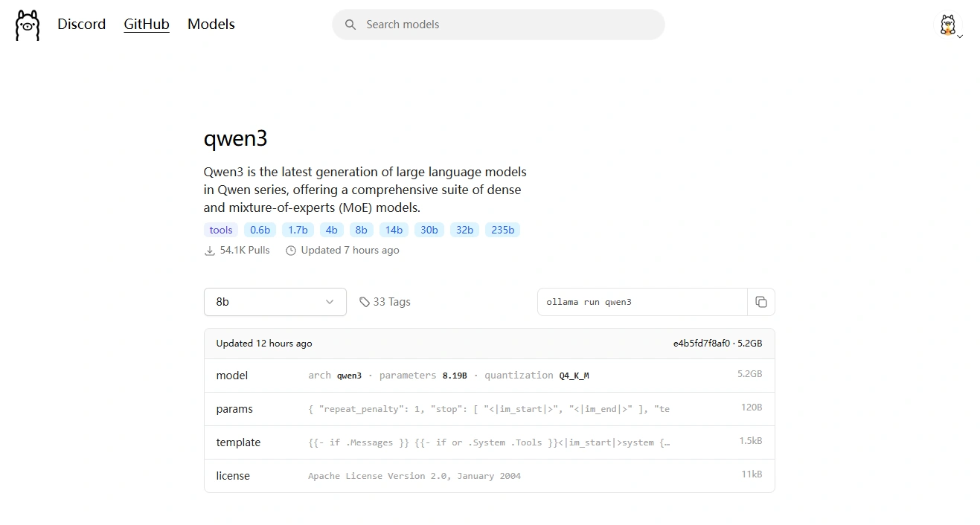Click the download icon next to 54.1K Pulls
Viewport: 980px width, 525px height.
tap(210, 251)
